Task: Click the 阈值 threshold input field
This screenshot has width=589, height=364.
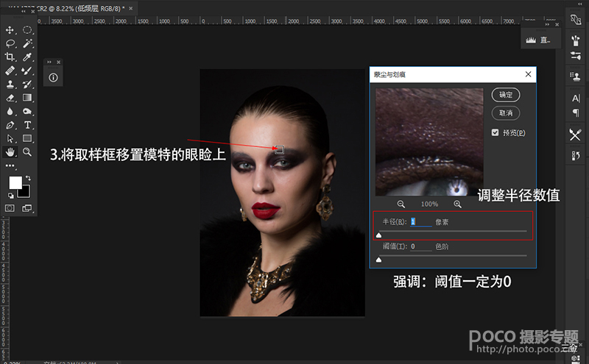Action: (420, 247)
